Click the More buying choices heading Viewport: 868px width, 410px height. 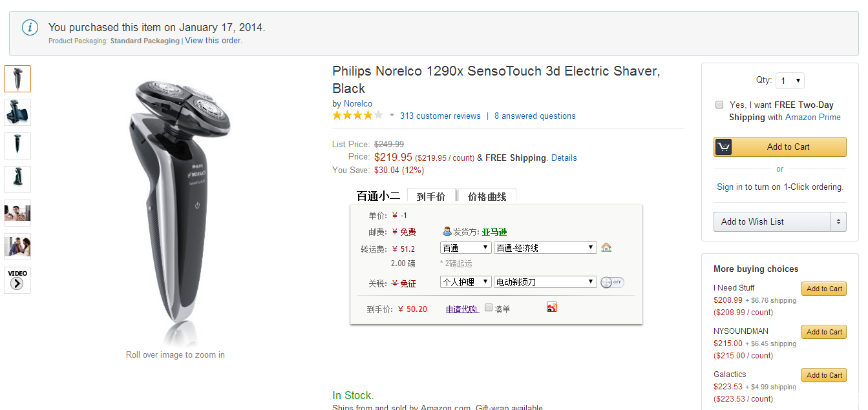(756, 269)
